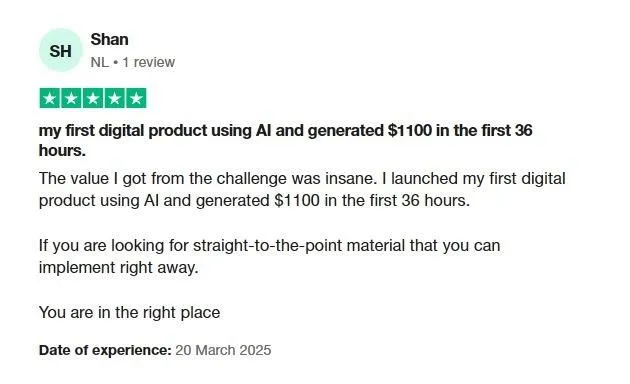Image resolution: width=630 pixels, height=384 pixels.
Task: Click '$1100' in the review body
Action: coord(297,200)
